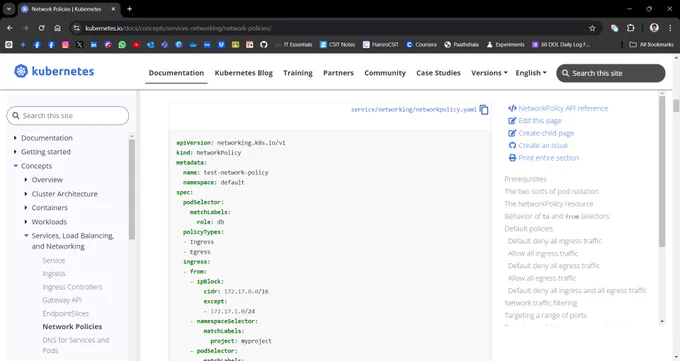
Task: Open the Chrome three-dot menu
Action: point(670,28)
